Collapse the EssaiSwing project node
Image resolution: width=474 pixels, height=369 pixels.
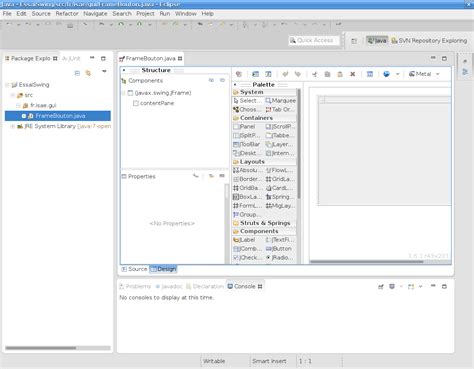pyautogui.click(x=7, y=85)
